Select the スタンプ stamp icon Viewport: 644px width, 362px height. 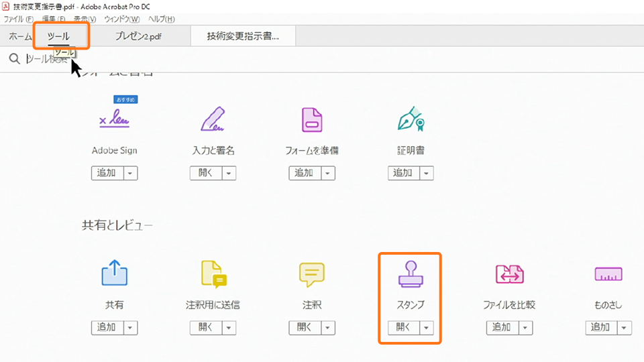pos(411,274)
